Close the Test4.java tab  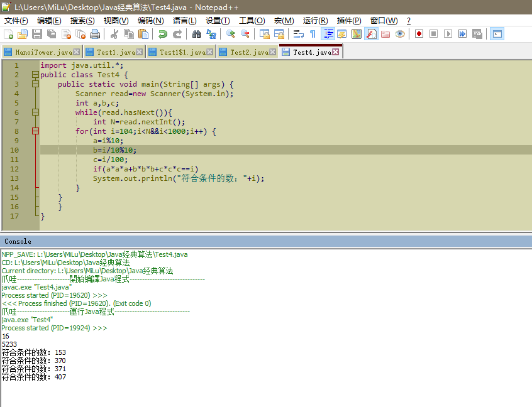coord(336,52)
